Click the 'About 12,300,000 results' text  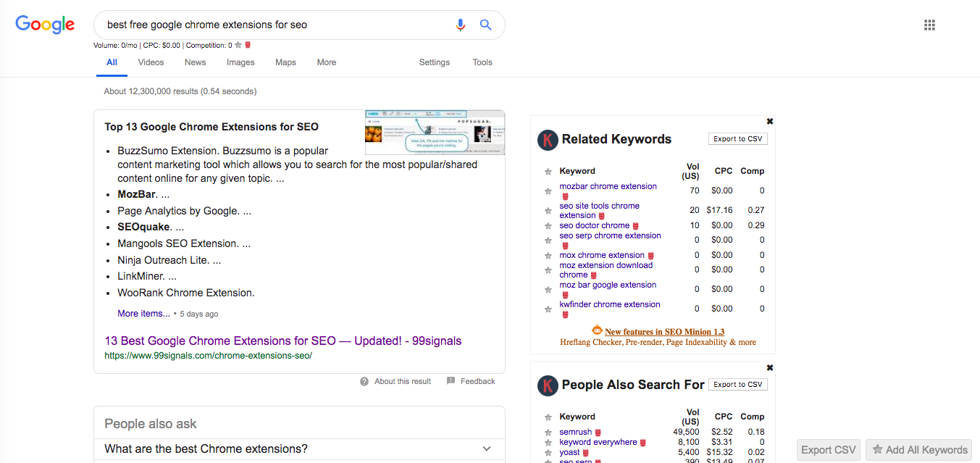[180, 91]
